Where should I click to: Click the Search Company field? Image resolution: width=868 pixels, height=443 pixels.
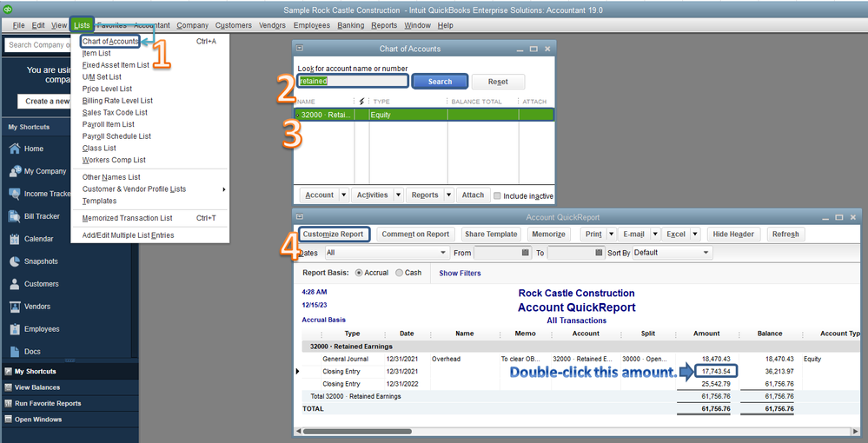click(x=37, y=45)
